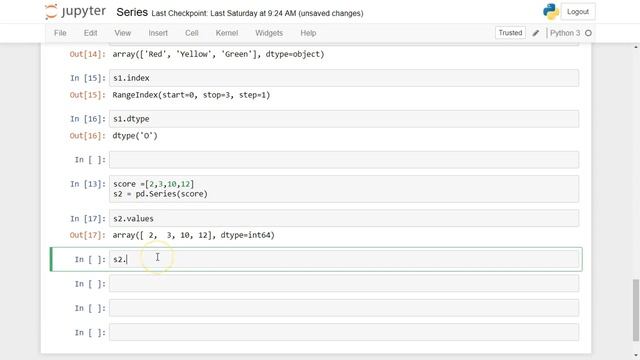
Task: Select the cell defining score list
Action: (x=344, y=189)
